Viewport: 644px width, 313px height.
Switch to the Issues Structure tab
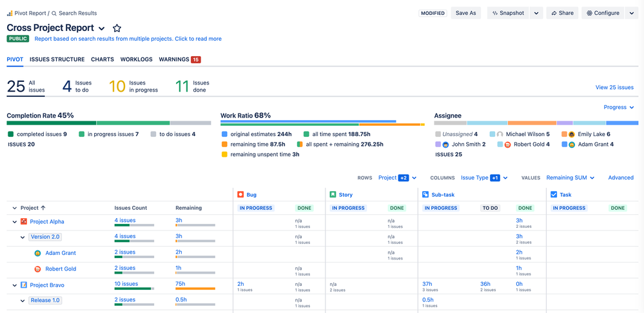[57, 59]
